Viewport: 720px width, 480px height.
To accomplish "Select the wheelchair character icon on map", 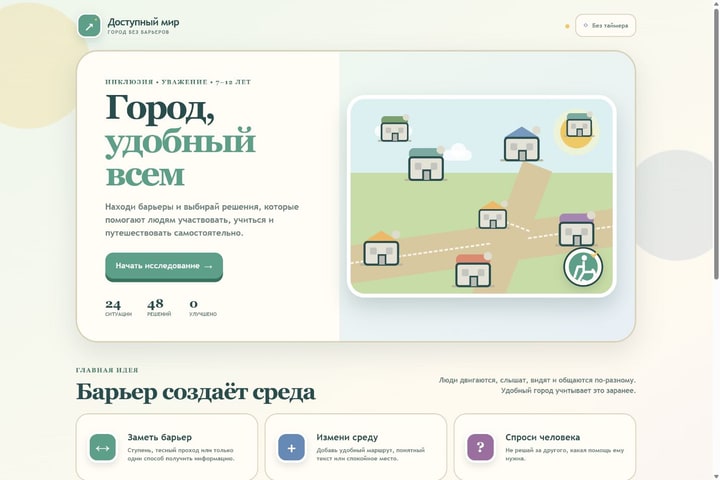I will [x=583, y=267].
